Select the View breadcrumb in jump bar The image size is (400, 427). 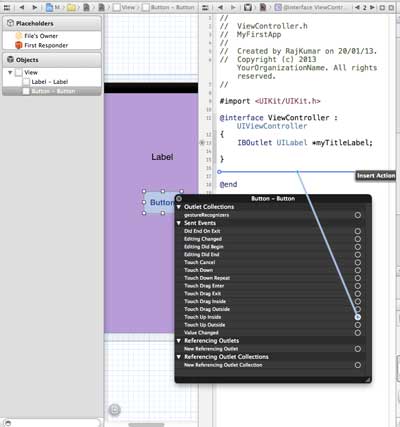pos(124,7)
